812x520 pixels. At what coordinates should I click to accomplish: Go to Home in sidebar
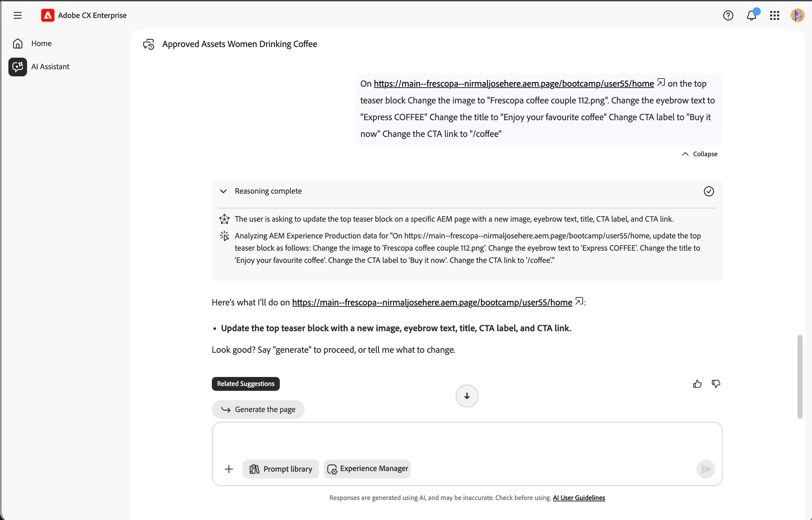pyautogui.click(x=33, y=43)
